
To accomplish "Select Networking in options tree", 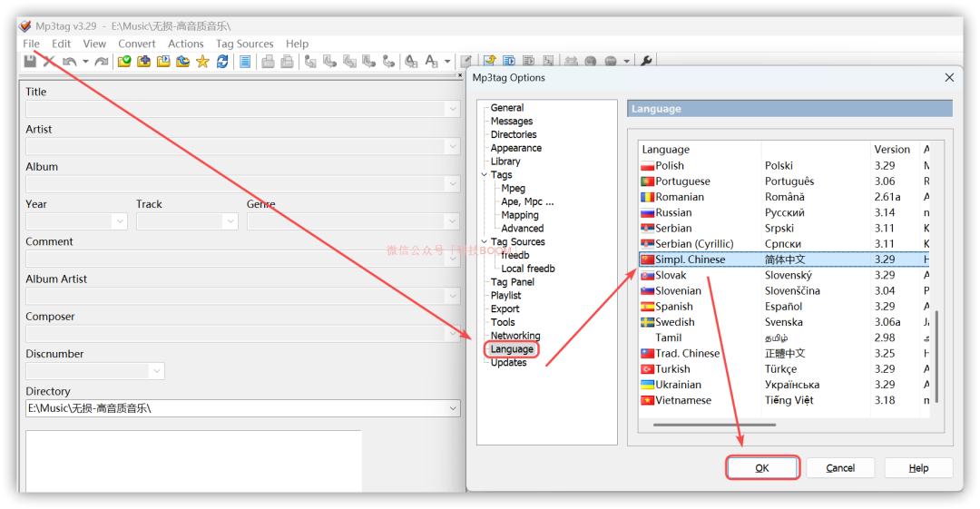I will (515, 336).
